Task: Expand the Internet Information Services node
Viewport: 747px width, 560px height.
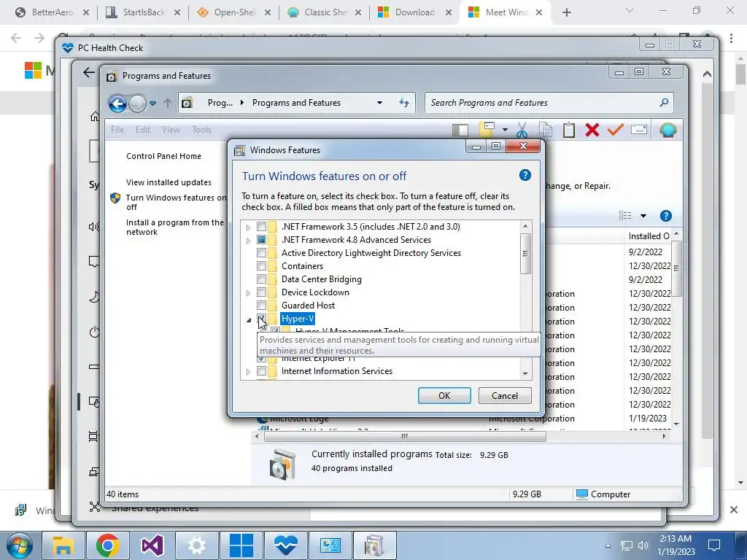Action: [248, 371]
